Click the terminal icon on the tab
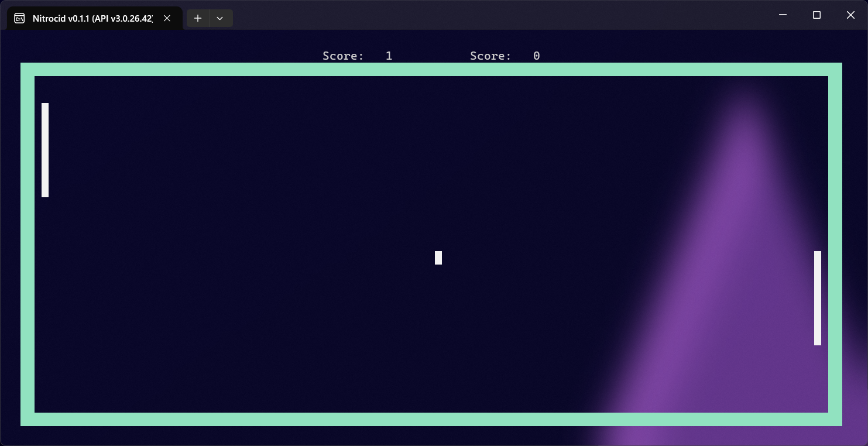The image size is (868, 446). (19, 18)
